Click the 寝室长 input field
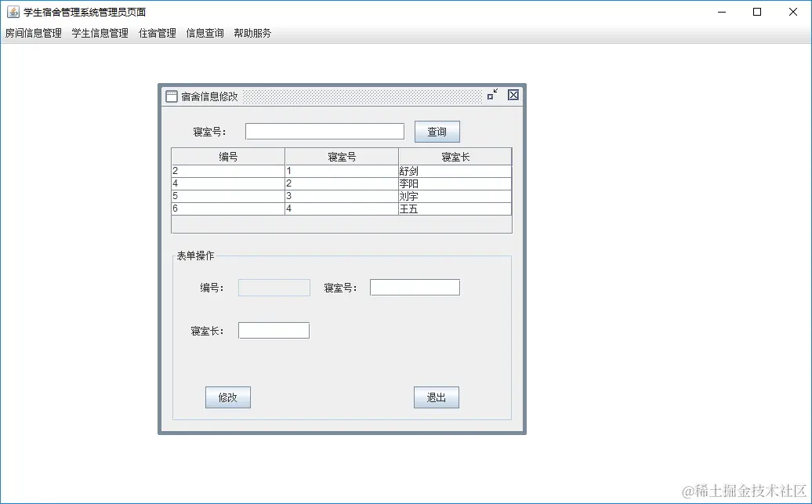Screen dimensions: 812x504 click(274, 330)
